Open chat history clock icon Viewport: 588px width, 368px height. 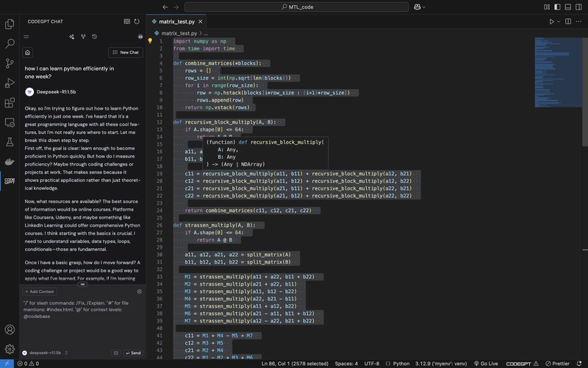click(x=95, y=37)
